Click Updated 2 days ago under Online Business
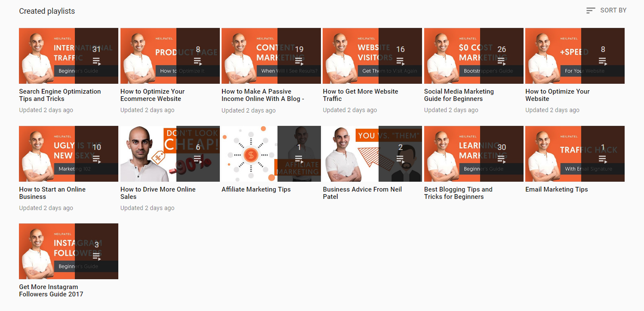This screenshot has width=644, height=311. click(x=46, y=208)
